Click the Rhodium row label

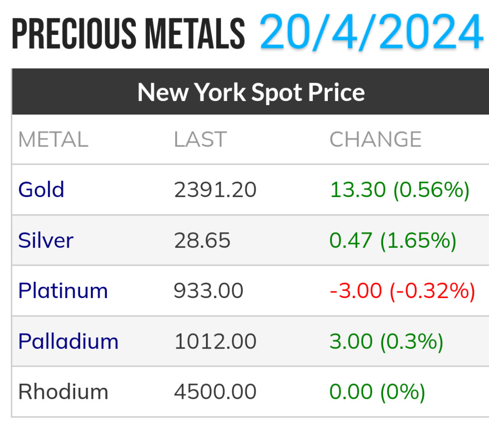63,392
